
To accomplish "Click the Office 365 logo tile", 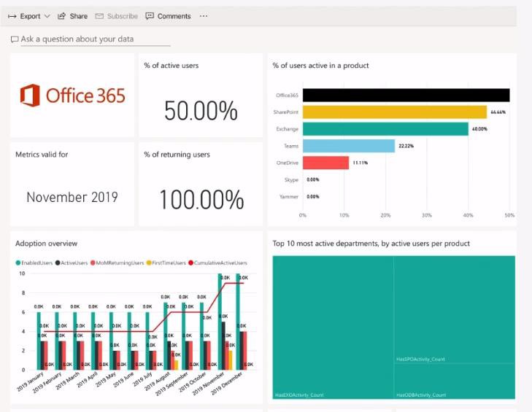I will point(72,96).
